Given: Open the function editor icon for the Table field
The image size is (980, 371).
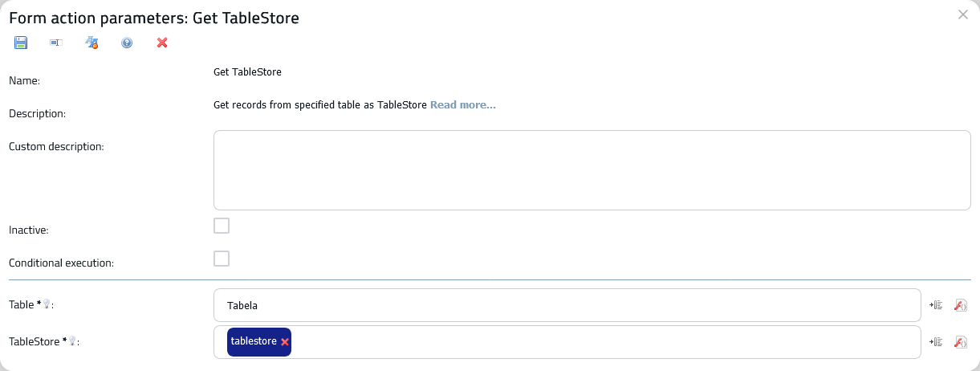Looking at the screenshot, I should click(x=960, y=305).
